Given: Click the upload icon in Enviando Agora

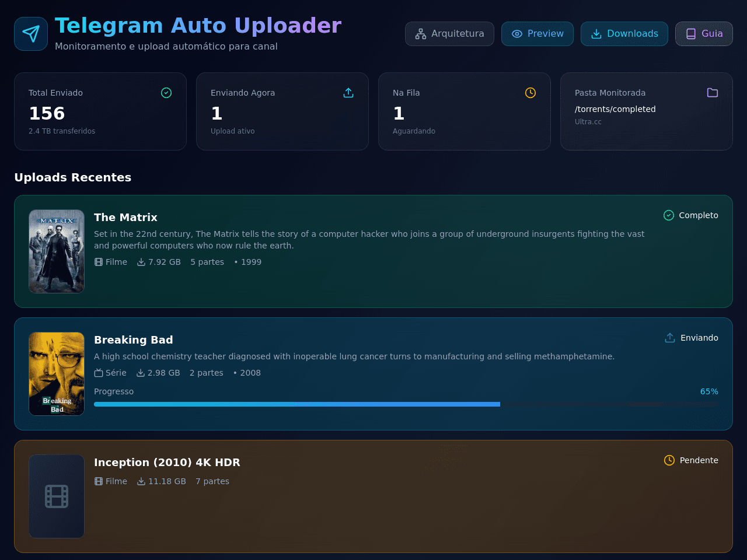Looking at the screenshot, I should (348, 93).
